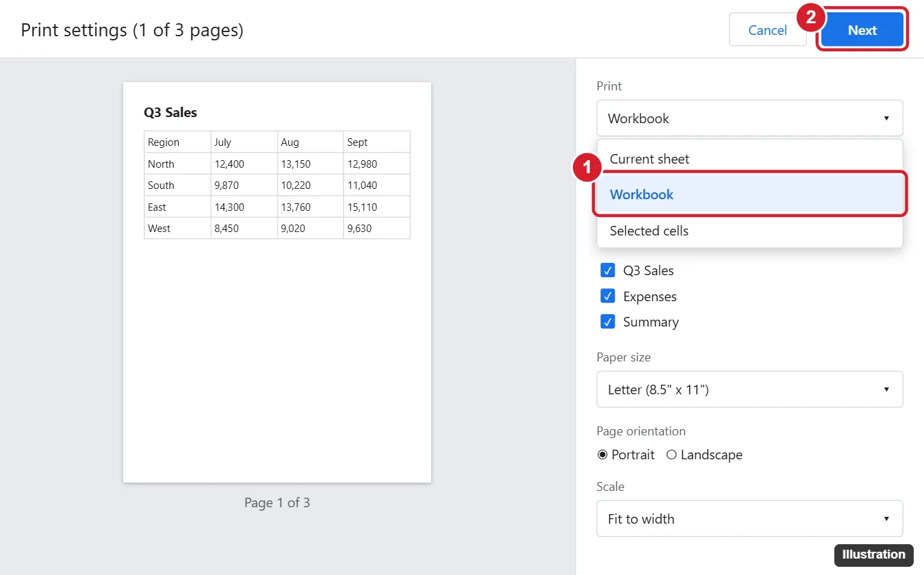
Task: Click the cell showing 11,040
Action: click(x=376, y=185)
